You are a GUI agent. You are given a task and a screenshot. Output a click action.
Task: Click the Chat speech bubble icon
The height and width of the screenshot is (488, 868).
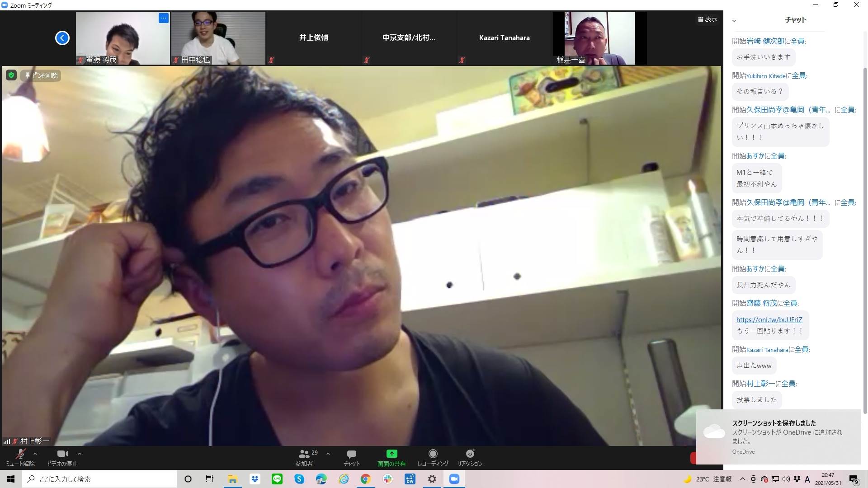[351, 454]
